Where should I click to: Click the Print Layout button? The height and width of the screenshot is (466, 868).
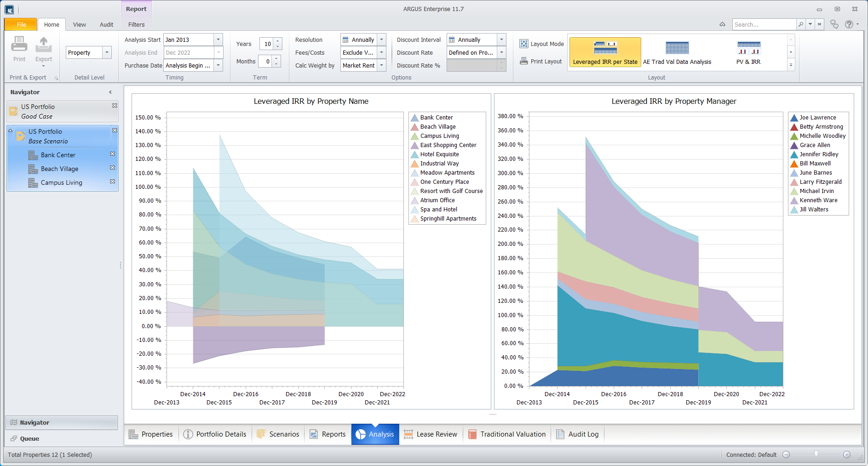pos(541,62)
